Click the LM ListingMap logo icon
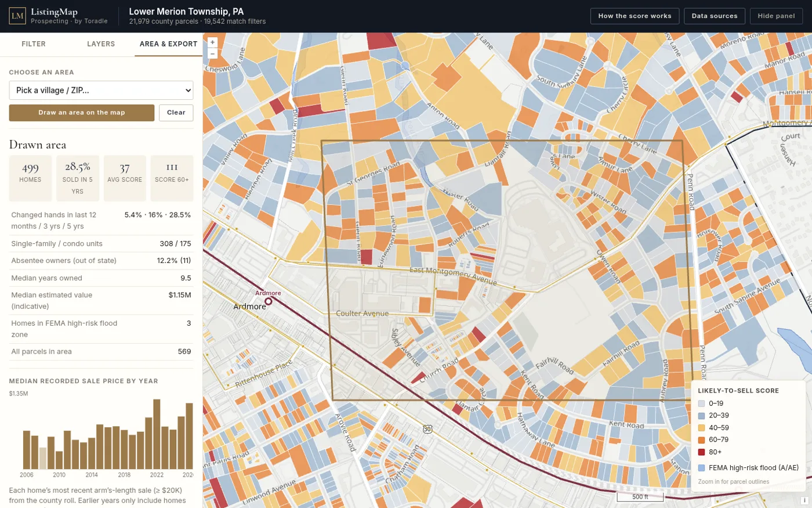This screenshot has width=812, height=508. (17, 16)
